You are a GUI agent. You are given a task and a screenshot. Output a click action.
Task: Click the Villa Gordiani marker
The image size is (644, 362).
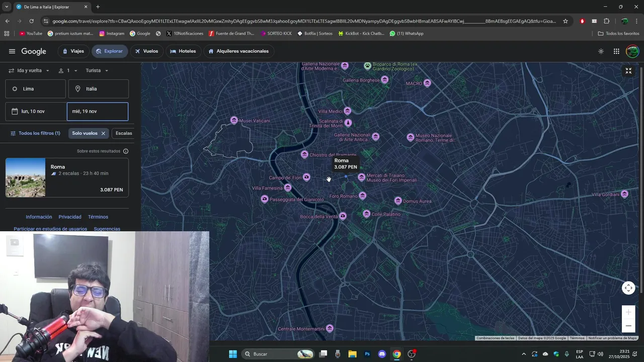[624, 194]
